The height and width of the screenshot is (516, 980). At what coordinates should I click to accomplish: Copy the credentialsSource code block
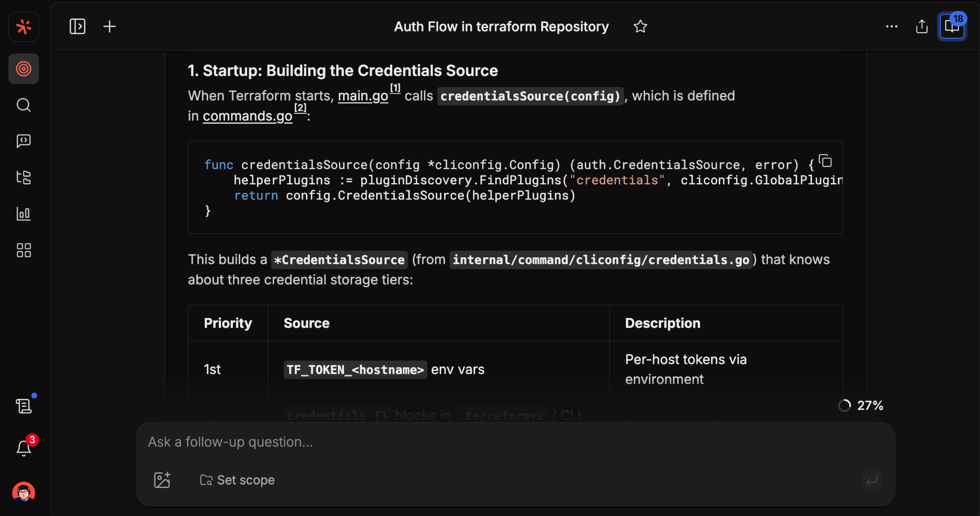point(825,161)
